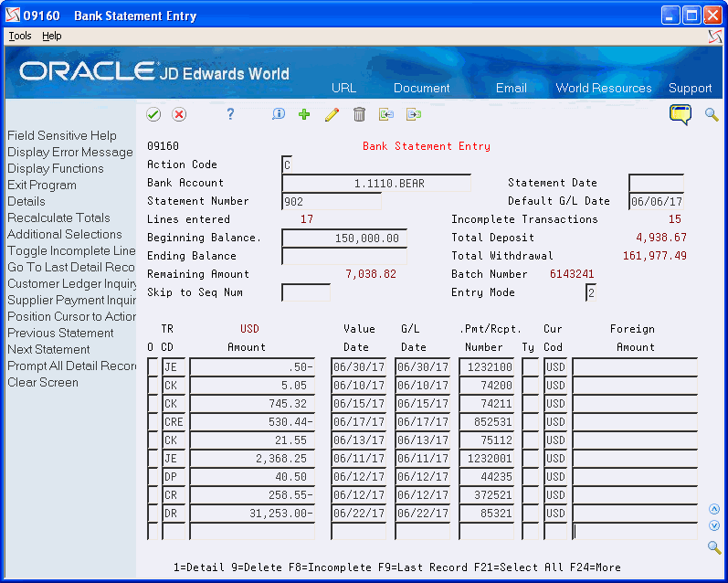The width and height of the screenshot is (728, 583).
Task: Click the Ending Balance field
Action: click(x=344, y=257)
